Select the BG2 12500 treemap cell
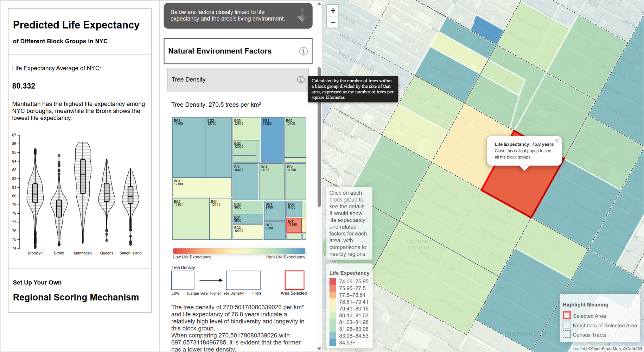The image size is (644, 352). (x=244, y=148)
